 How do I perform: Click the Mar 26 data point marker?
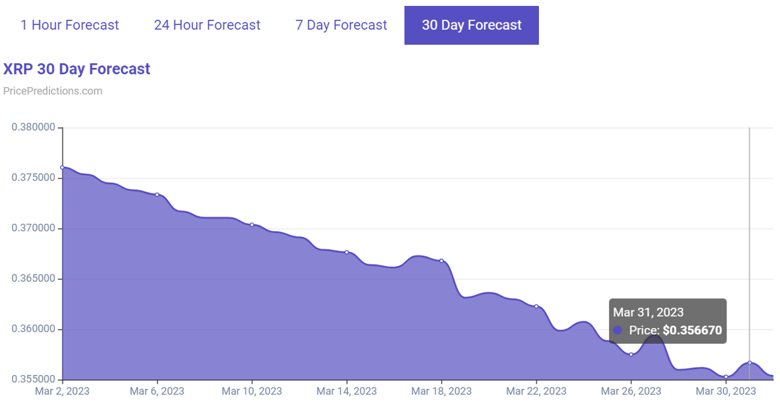631,355
